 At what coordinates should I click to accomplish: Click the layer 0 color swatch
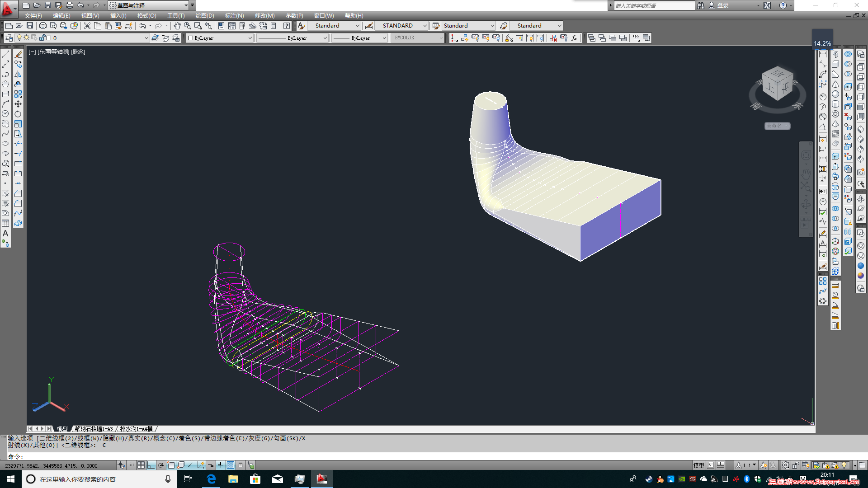[x=48, y=38]
